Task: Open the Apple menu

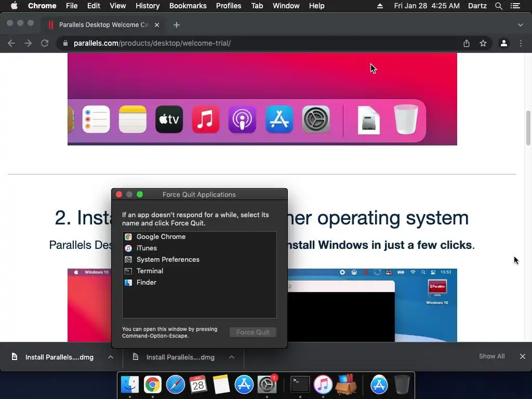Action: coord(14,6)
